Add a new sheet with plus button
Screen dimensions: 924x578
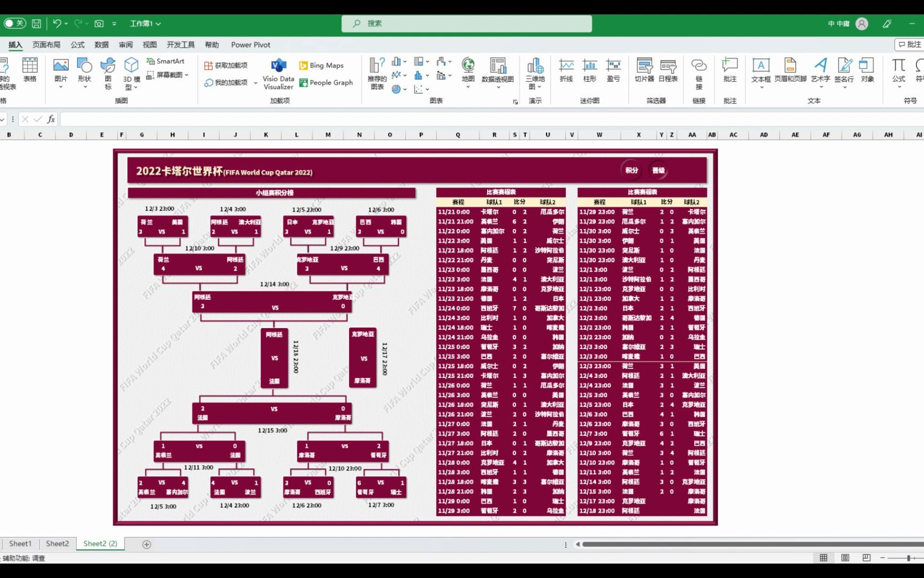[x=147, y=544]
